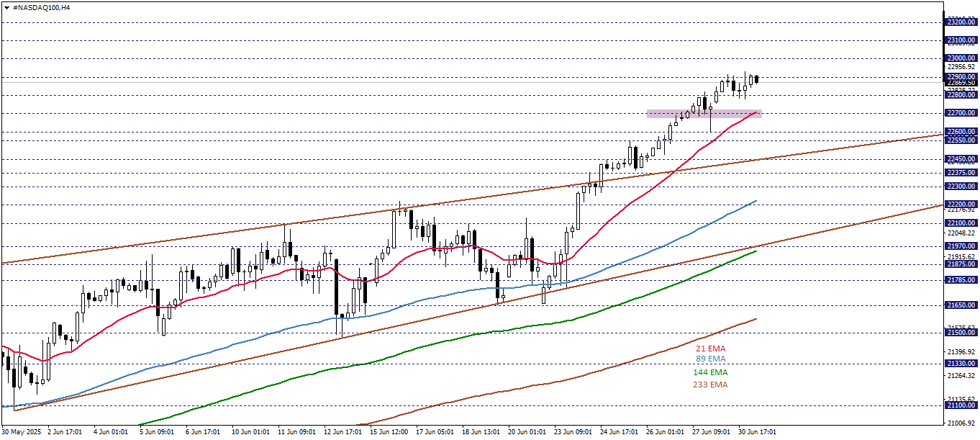Image resolution: width=980 pixels, height=440 pixels.
Task: Click the 144 EMA legend label
Action: [710, 372]
